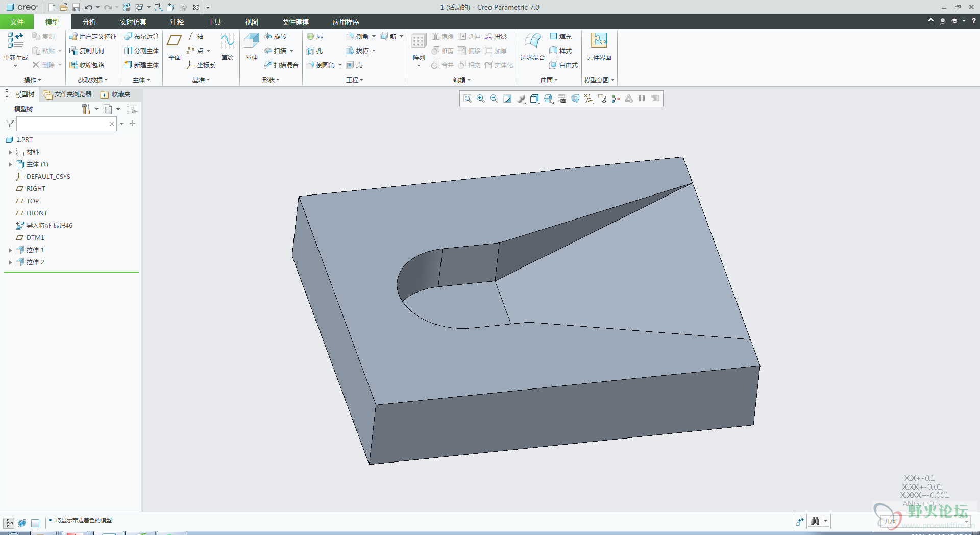Open the display style shading icon

click(x=534, y=99)
